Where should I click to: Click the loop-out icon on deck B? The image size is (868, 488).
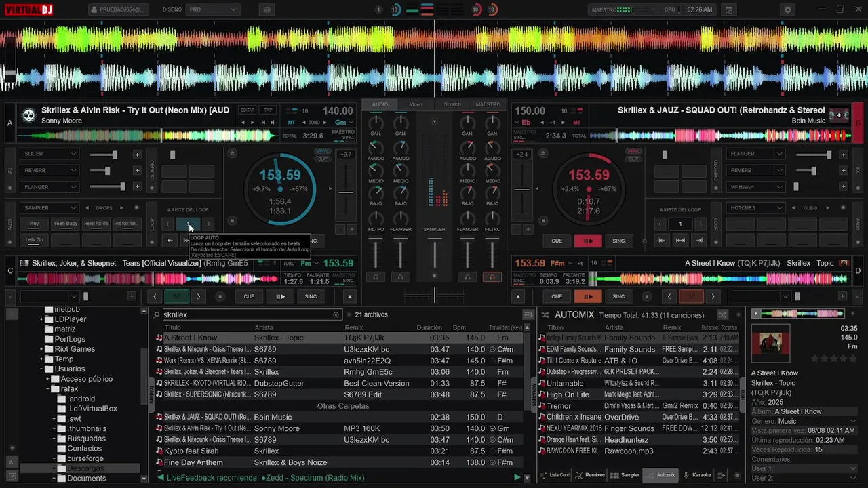(x=698, y=240)
